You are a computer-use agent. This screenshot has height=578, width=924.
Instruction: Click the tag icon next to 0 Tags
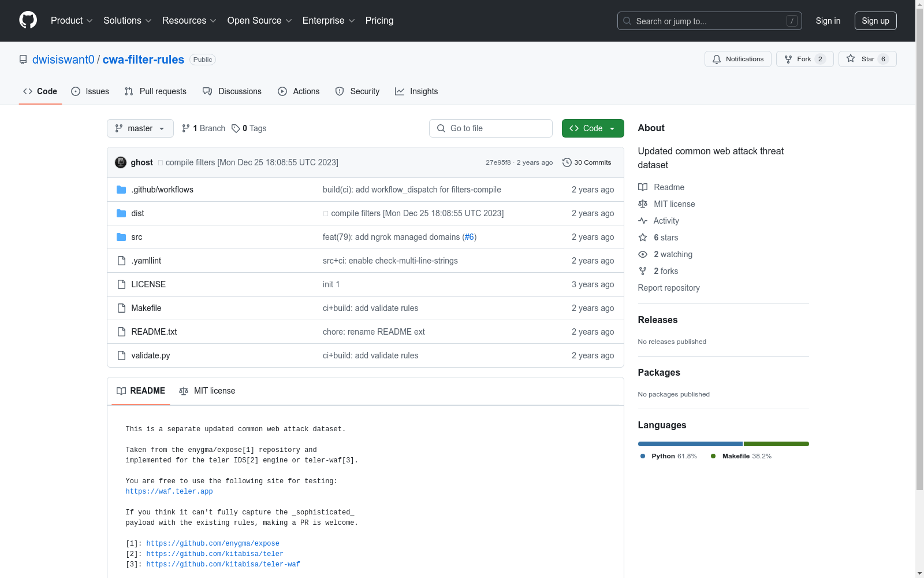click(x=236, y=128)
